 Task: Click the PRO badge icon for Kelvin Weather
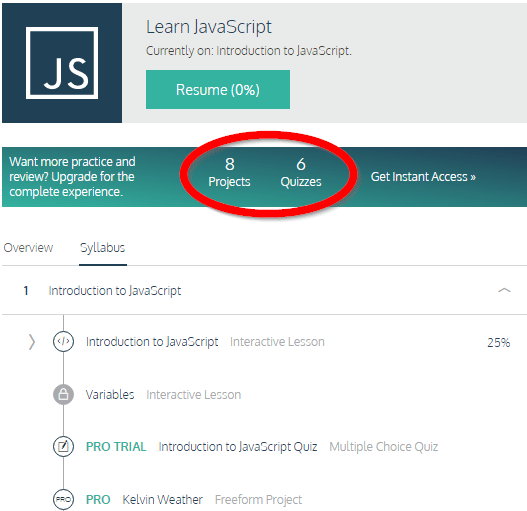[63, 499]
